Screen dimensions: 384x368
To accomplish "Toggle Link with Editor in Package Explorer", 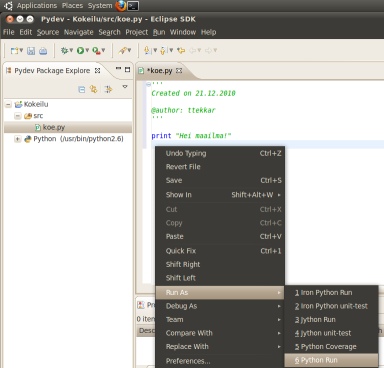I will 94,89.
